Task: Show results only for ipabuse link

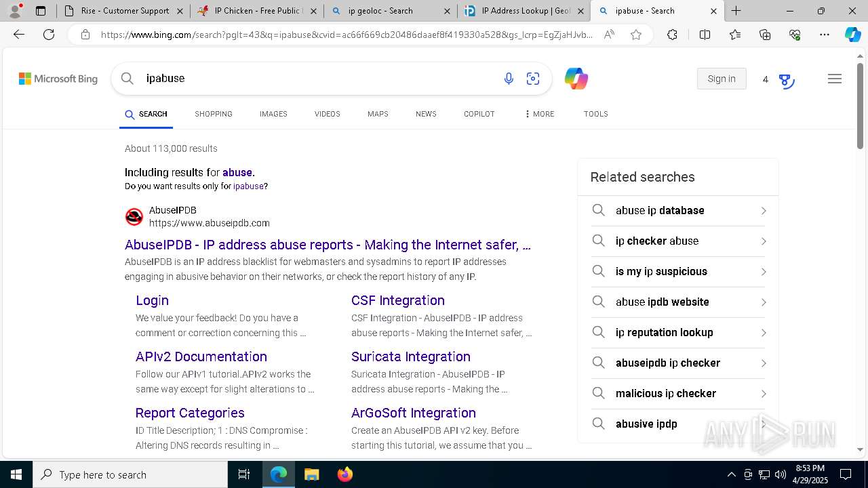Action: pyautogui.click(x=248, y=186)
